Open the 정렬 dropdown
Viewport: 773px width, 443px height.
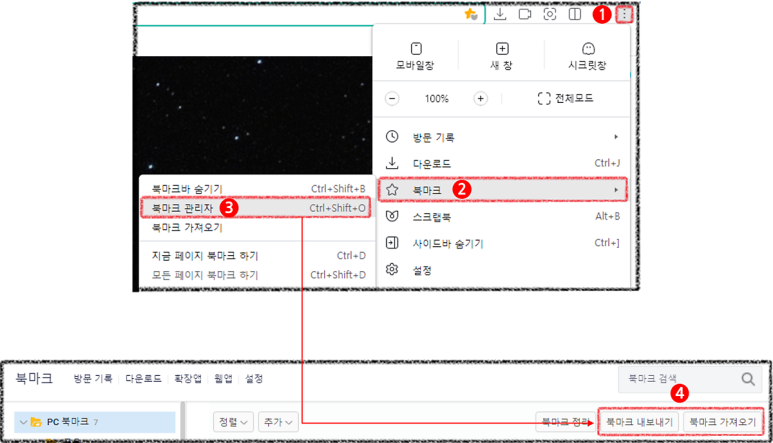(233, 422)
